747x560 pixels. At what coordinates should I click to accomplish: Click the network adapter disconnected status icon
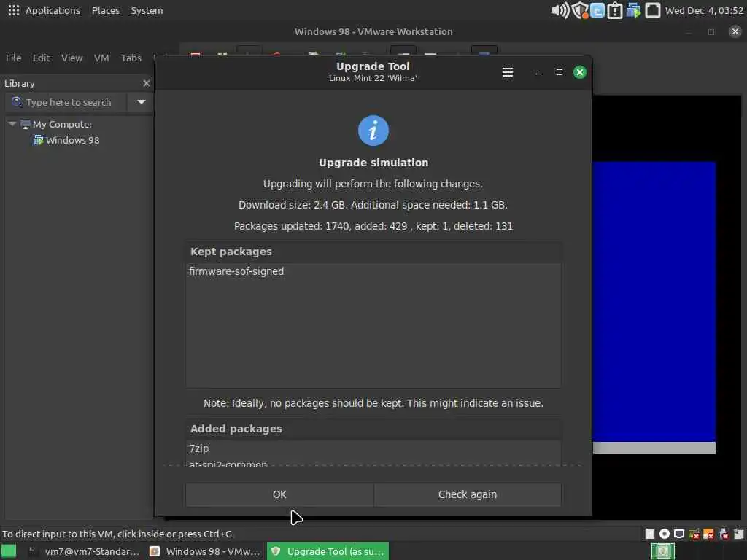pyautogui.click(x=694, y=534)
